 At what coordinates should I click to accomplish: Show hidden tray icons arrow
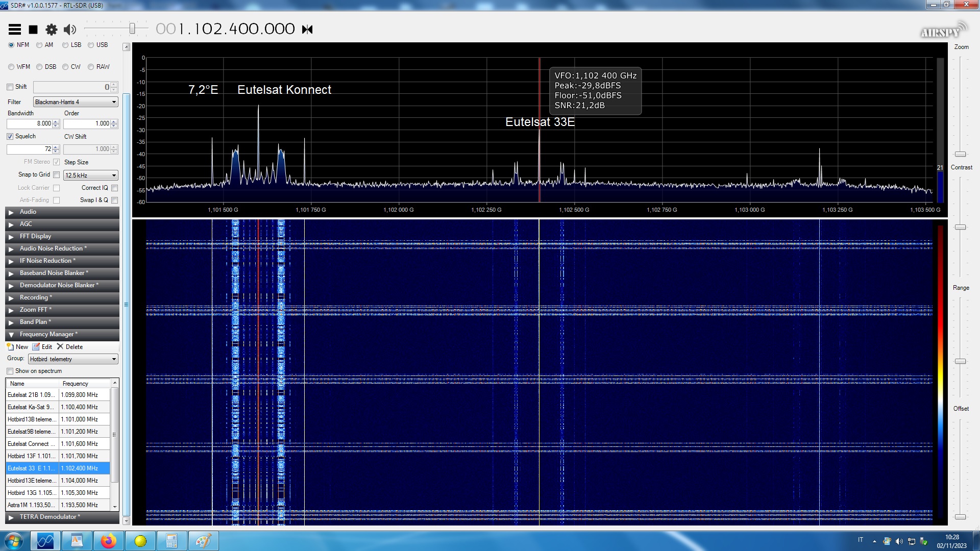874,541
